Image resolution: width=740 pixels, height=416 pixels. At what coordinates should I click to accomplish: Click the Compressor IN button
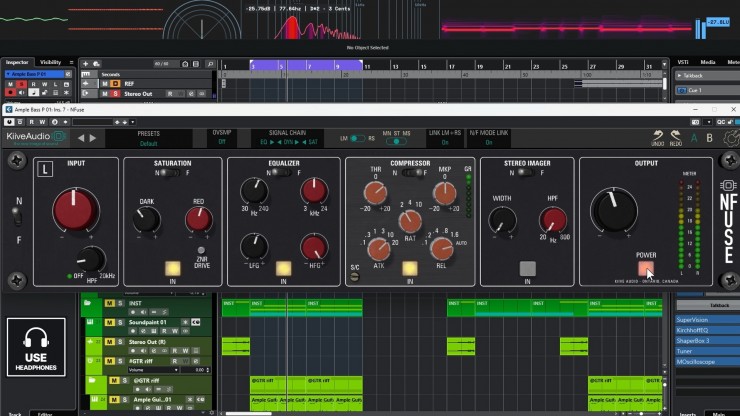[x=410, y=269]
